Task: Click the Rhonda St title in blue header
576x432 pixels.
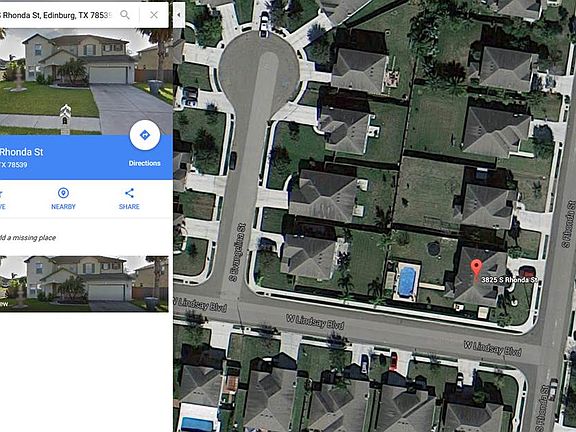Action: [21, 152]
